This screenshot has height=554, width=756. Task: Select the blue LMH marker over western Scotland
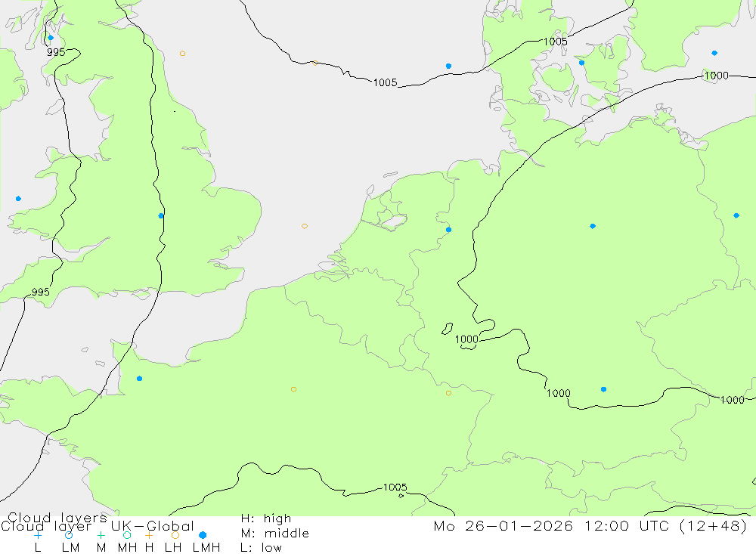51,38
